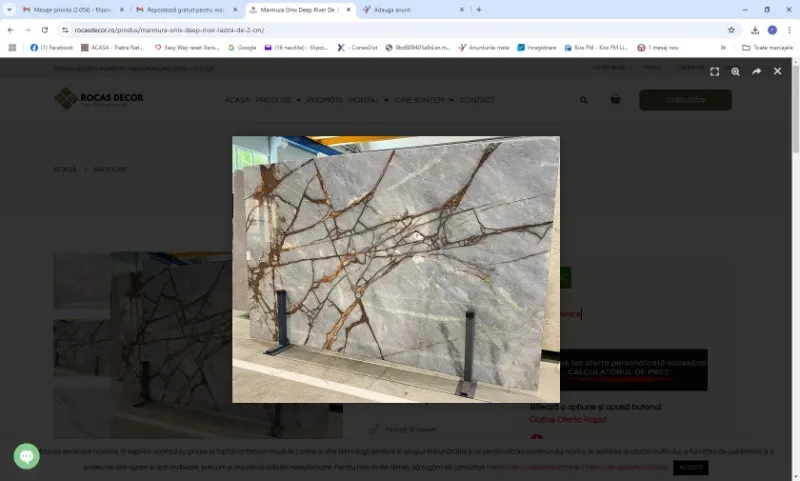Open the Chrome three-dot menu
The width and height of the screenshot is (800, 481).
[789, 30]
